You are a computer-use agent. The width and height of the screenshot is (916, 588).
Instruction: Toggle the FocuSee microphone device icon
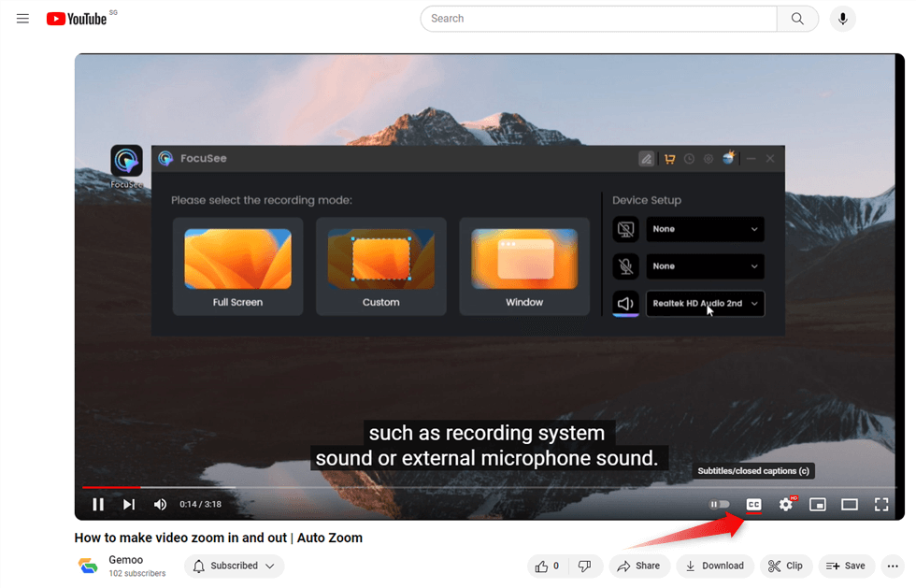(x=625, y=266)
